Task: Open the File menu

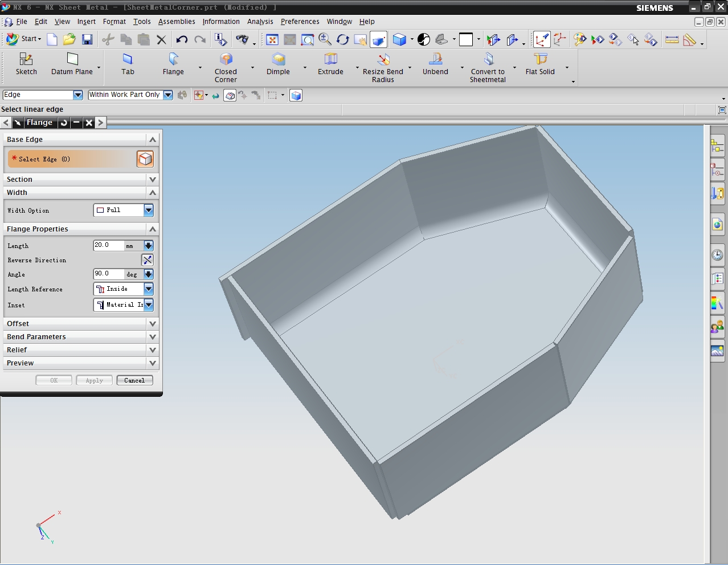Action: point(22,22)
